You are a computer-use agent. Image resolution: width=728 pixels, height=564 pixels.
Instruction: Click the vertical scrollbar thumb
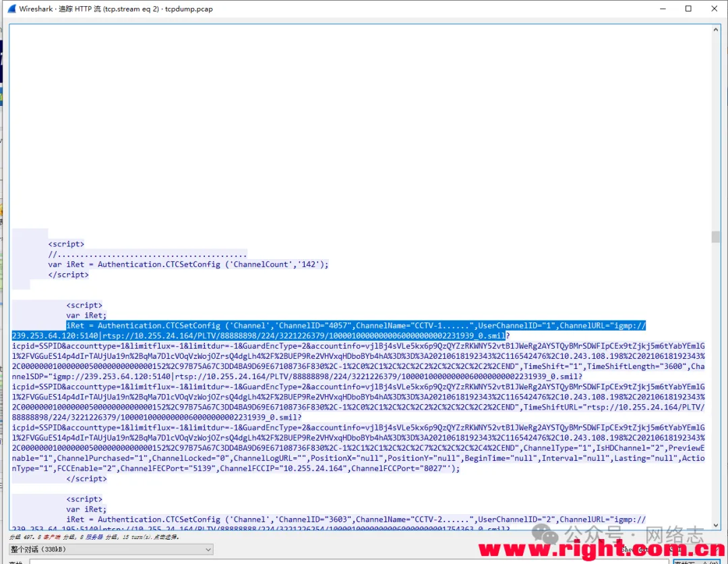point(715,236)
